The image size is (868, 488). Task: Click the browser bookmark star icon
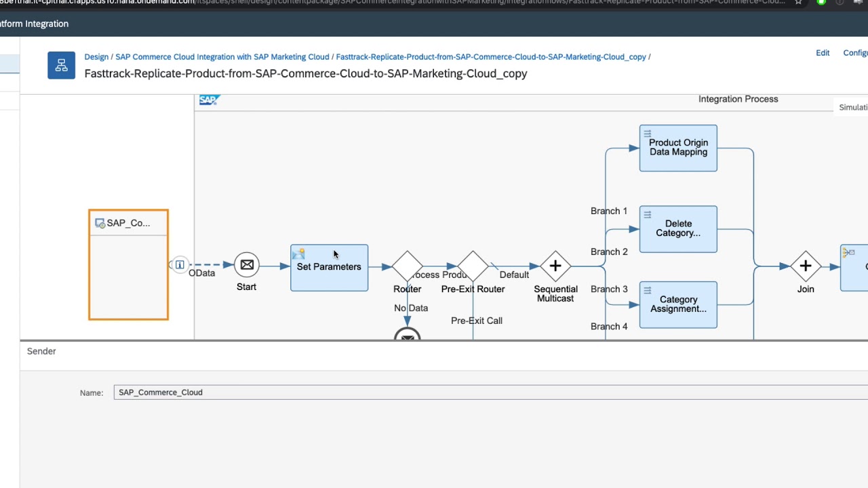point(798,2)
